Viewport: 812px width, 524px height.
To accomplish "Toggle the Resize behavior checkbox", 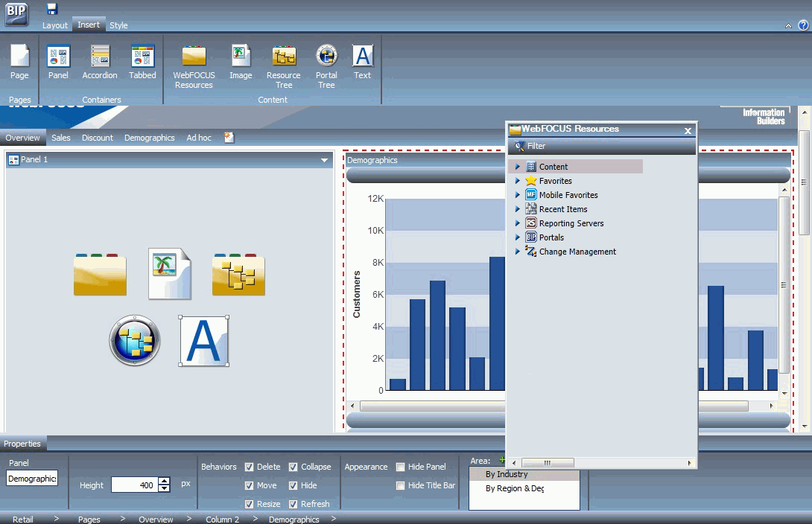I will click(x=249, y=505).
